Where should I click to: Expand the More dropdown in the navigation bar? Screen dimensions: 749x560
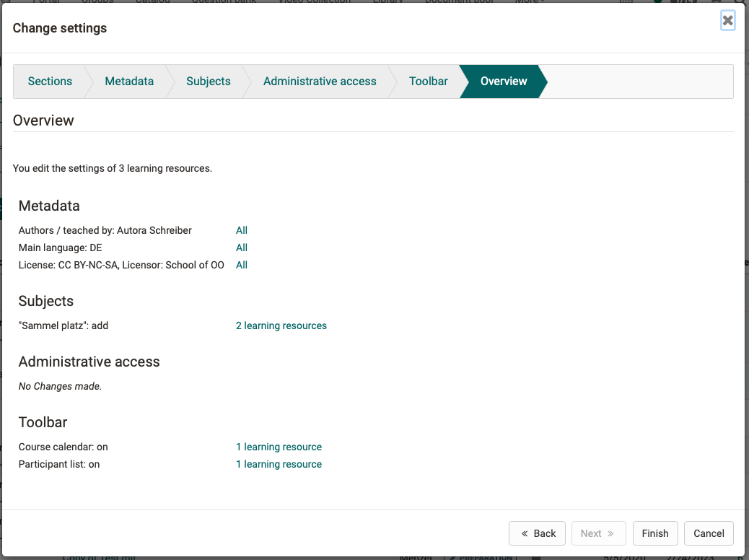pos(528,2)
